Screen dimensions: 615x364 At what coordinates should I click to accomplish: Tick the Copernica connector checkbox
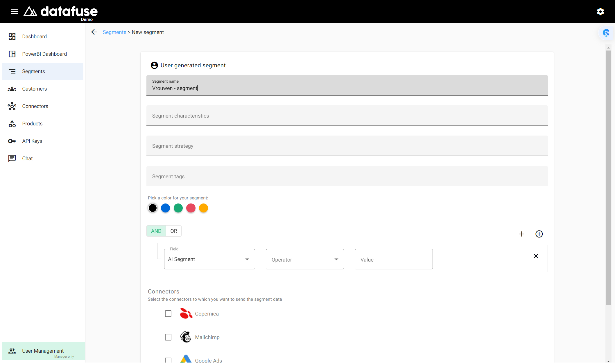168,314
